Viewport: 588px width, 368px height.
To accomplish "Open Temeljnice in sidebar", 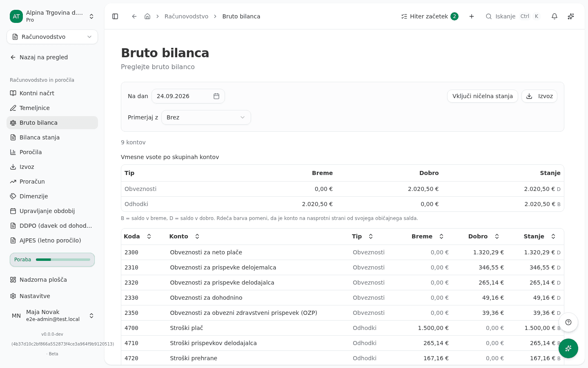I will (x=52, y=108).
